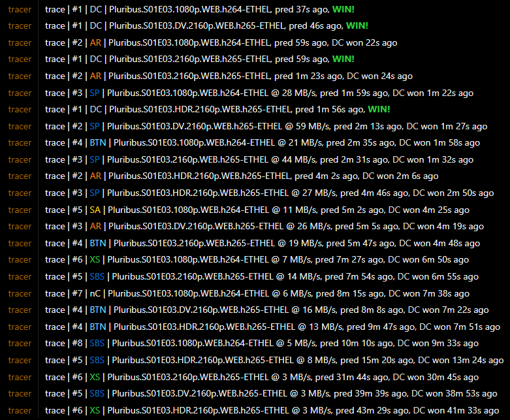510x420 pixels.
Task: Click the XS tag with 'pred 43m 29s ago'
Action: click(95, 411)
